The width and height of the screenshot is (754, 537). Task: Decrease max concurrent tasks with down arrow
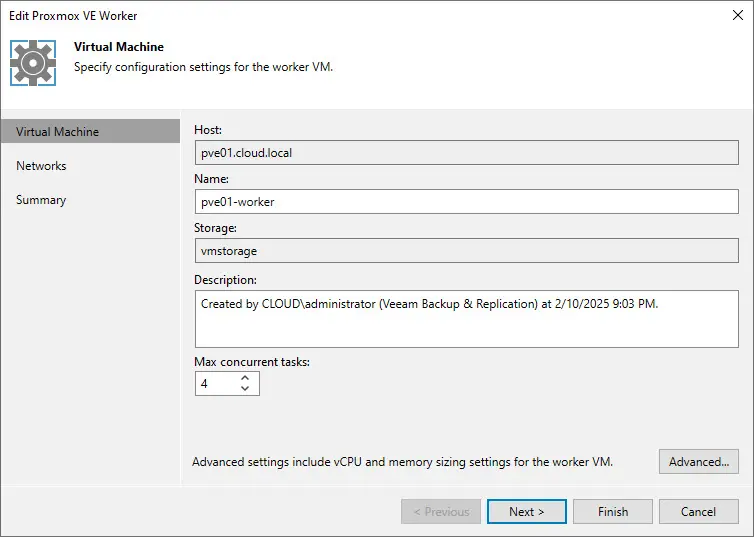pos(246,389)
